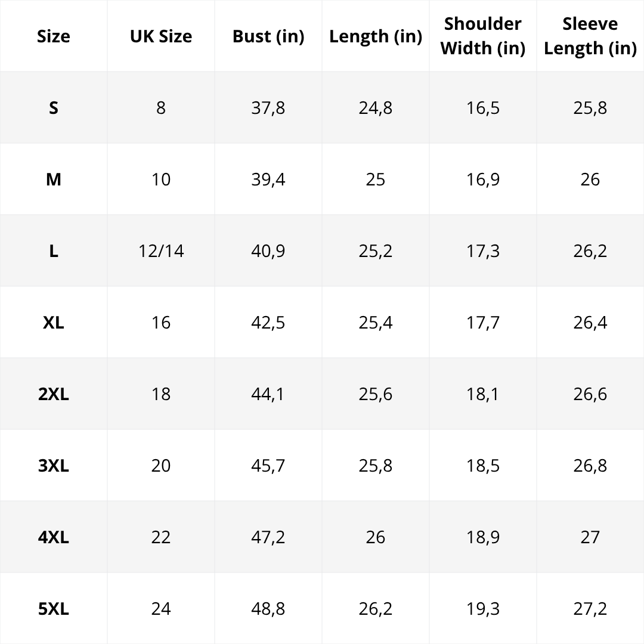Screen dimensions: 644x644
Task: Click the 2XL size row label
Action: pos(54,394)
